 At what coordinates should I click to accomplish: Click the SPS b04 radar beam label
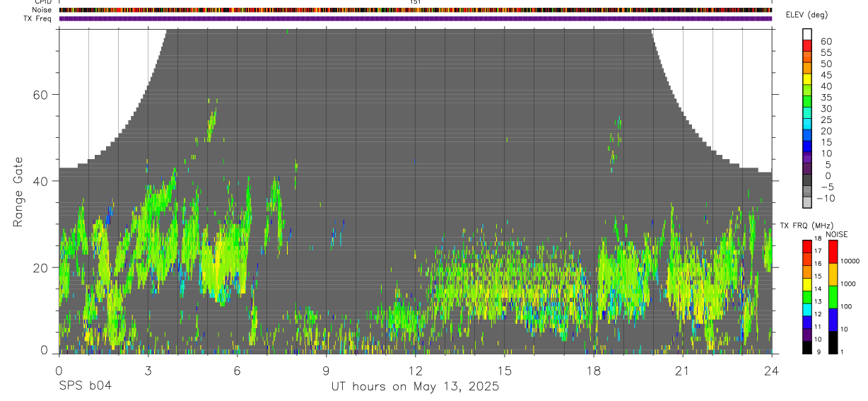[x=85, y=387]
